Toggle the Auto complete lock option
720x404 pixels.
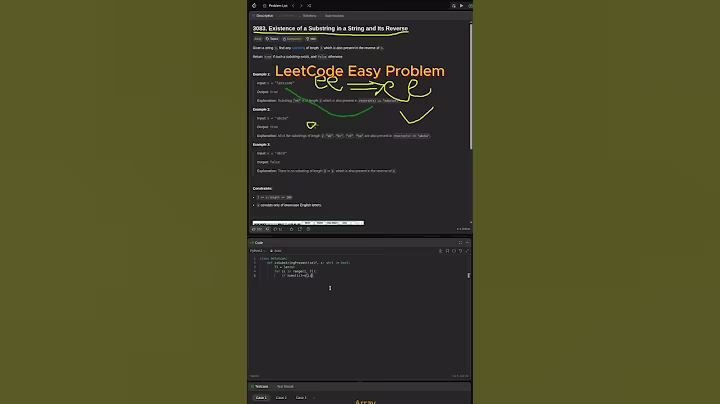(x=276, y=251)
